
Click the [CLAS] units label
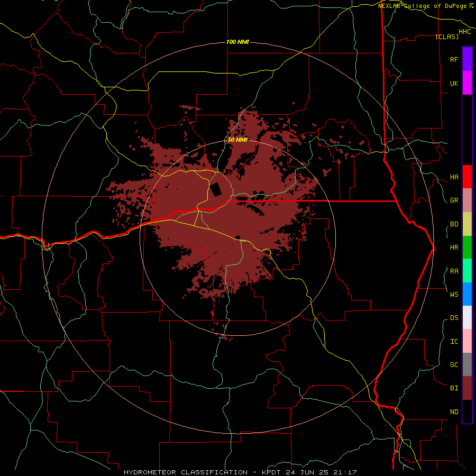(x=447, y=37)
